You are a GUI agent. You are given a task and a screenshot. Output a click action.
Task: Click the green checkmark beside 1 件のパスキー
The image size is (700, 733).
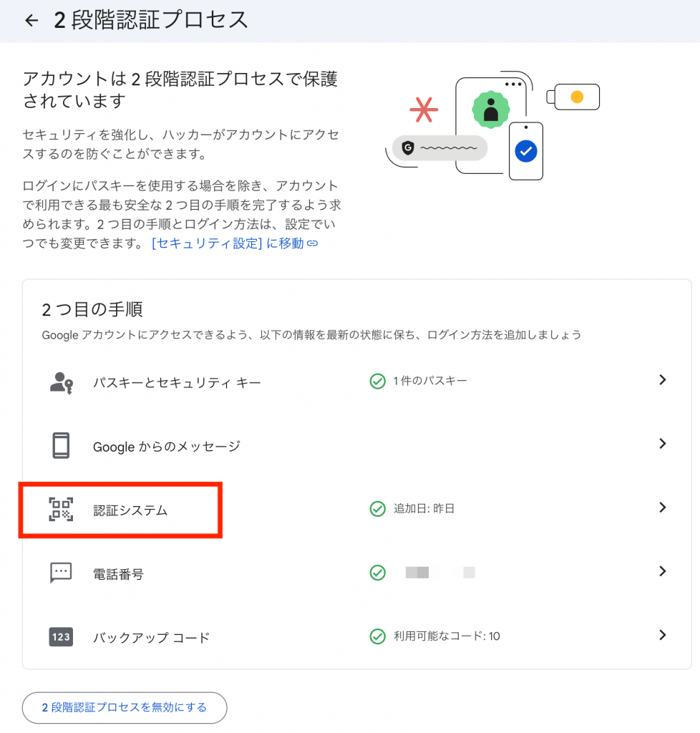click(377, 382)
